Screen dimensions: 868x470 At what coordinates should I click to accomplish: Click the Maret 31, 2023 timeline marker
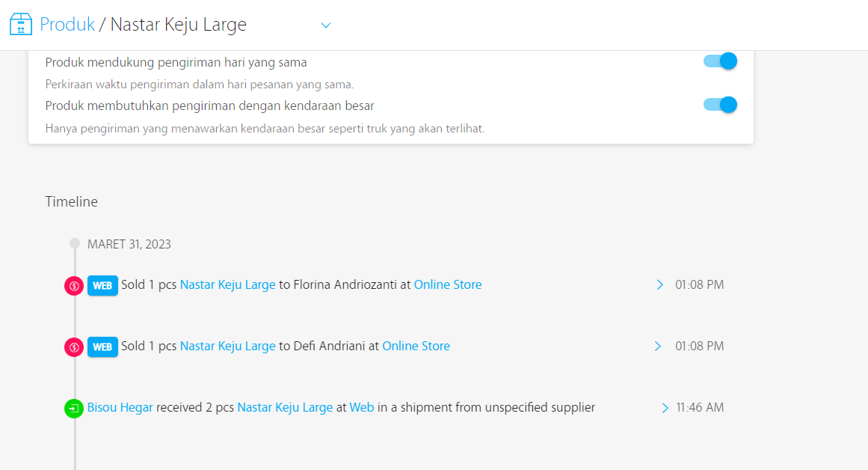tap(75, 244)
